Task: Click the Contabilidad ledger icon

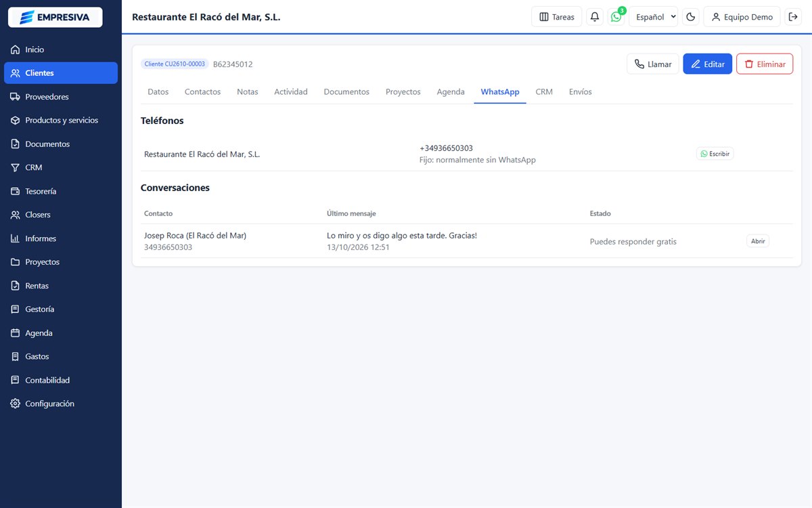Action: (15, 380)
